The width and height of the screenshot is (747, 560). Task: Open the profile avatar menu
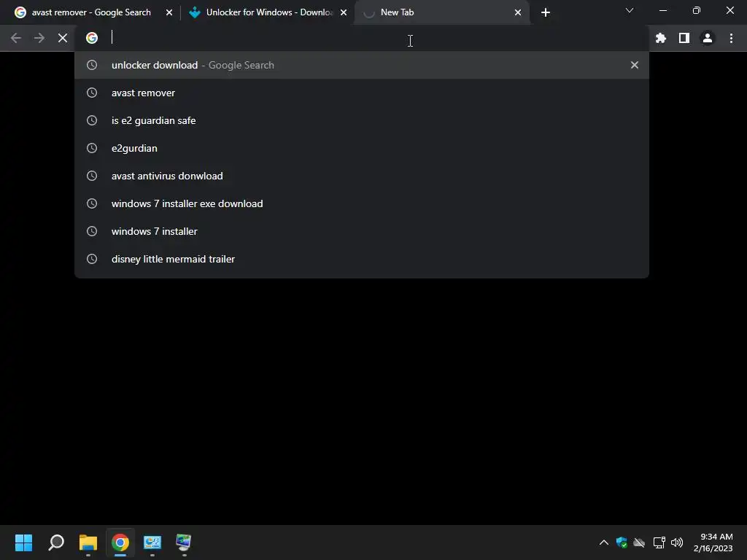(x=708, y=38)
